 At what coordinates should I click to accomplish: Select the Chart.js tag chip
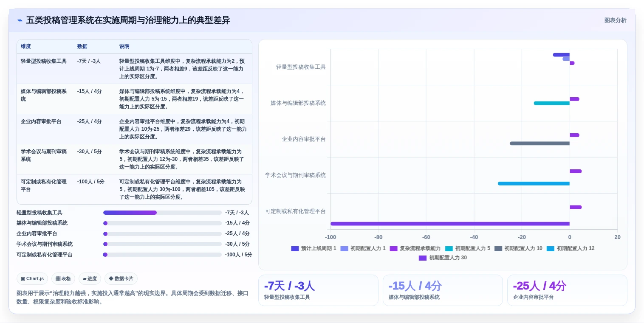pos(32,278)
